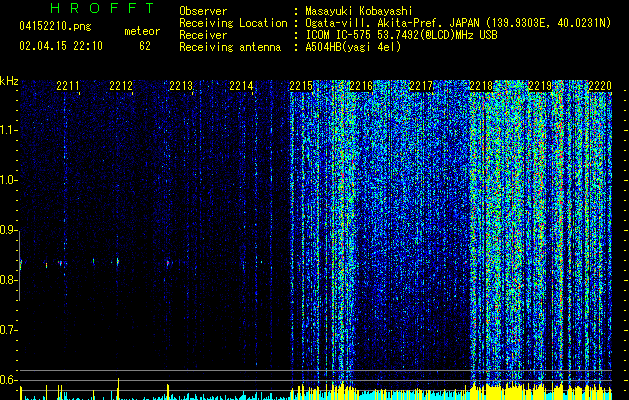Click the 0.6 frequency axis label
This screenshot has width=629, height=400.
[8, 380]
